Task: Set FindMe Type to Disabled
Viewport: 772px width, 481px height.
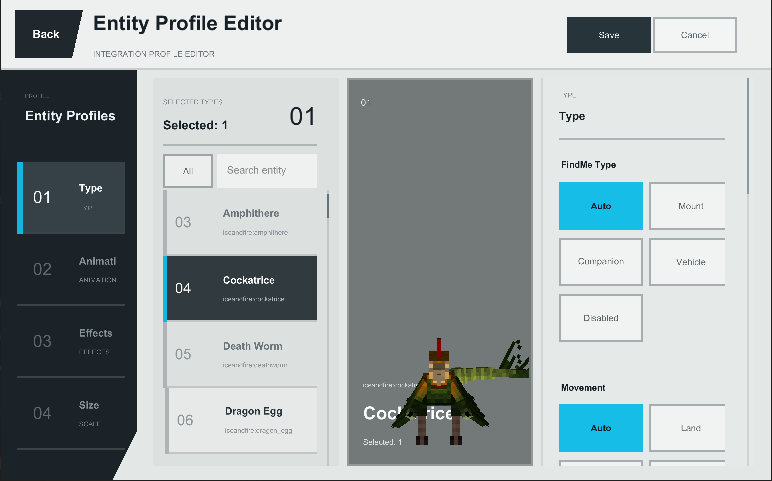Action: pyautogui.click(x=601, y=318)
